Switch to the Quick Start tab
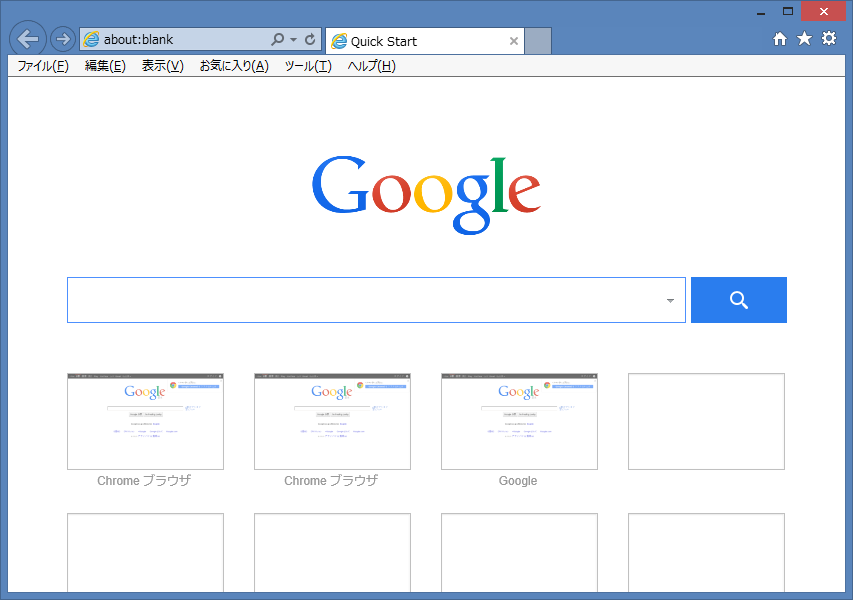The image size is (853, 600). pyautogui.click(x=425, y=41)
